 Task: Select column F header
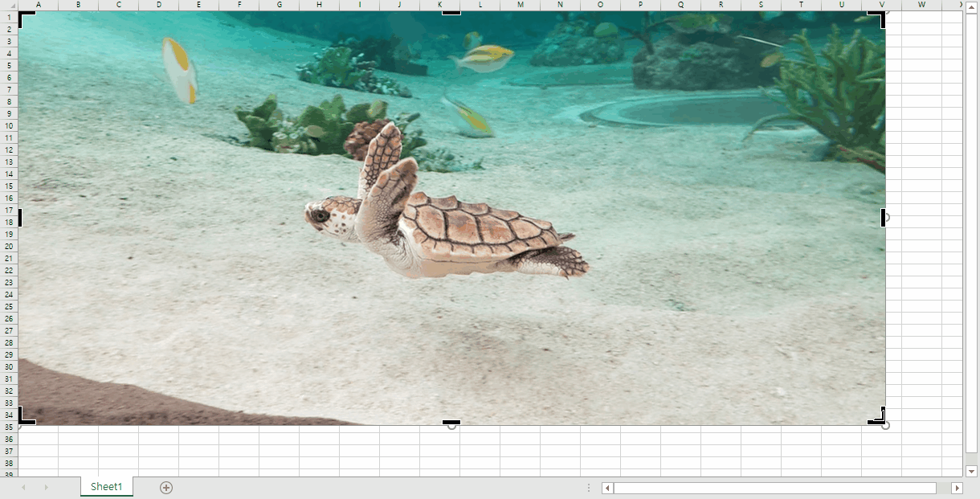[x=239, y=5]
